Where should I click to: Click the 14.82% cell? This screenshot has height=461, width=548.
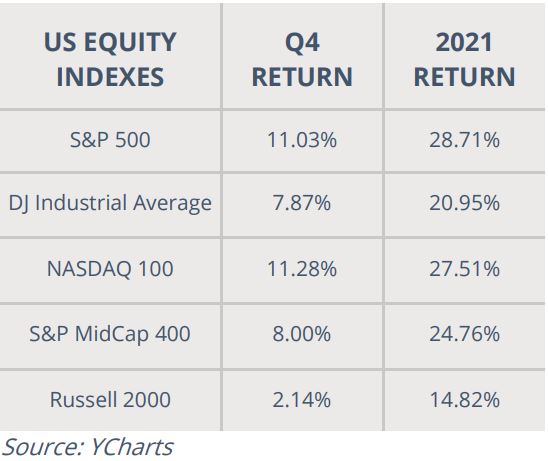[x=464, y=400]
